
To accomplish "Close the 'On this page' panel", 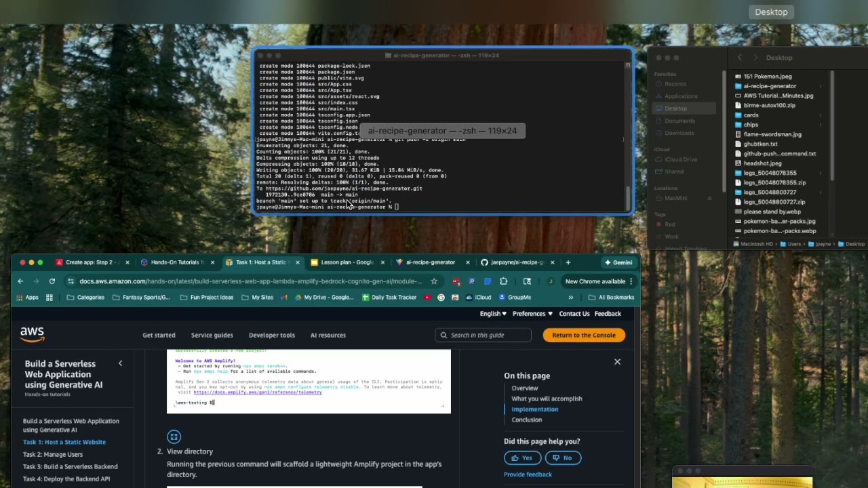I will (617, 362).
